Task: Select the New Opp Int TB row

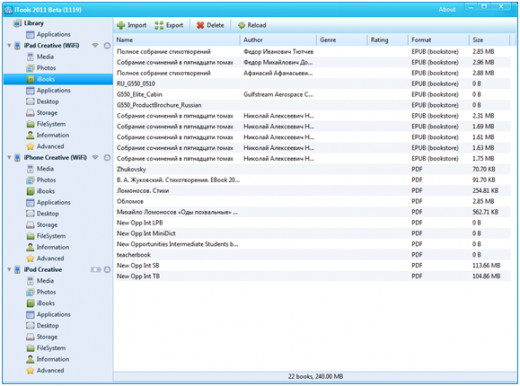Action: 312,276
